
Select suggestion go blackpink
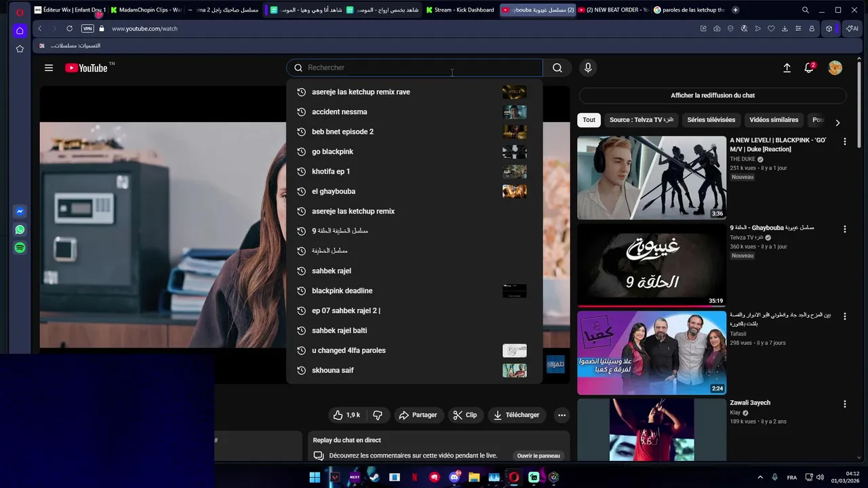pyautogui.click(x=414, y=152)
